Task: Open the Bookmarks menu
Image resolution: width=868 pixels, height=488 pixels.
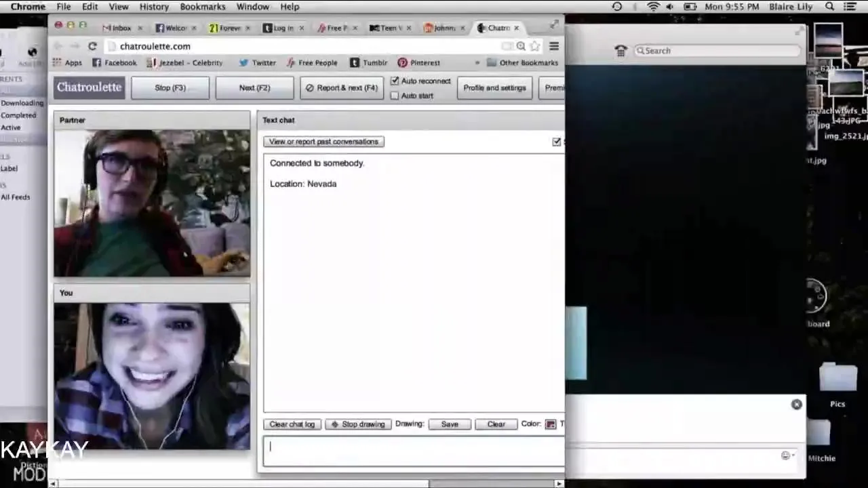Action: coord(203,7)
